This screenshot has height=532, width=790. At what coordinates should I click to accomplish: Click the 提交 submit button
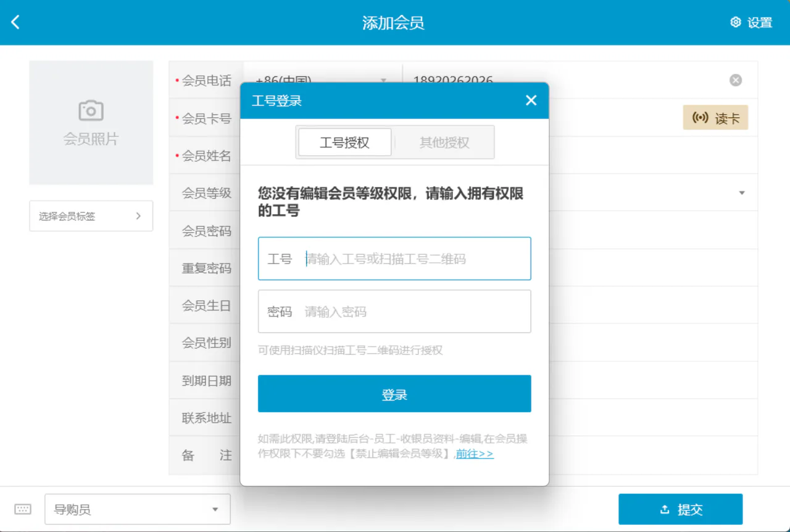coord(681,509)
